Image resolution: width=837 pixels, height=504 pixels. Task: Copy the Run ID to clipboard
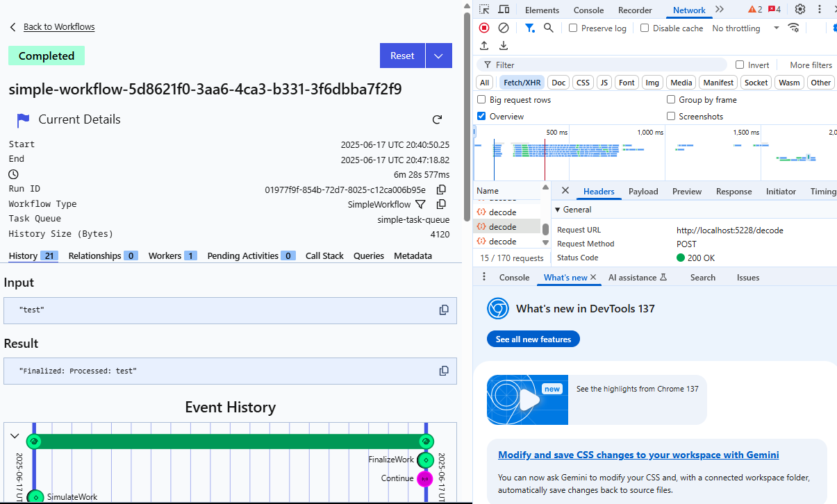coord(441,190)
